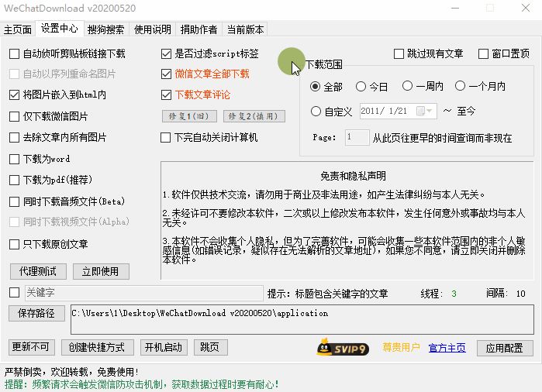This screenshot has width=542, height=392.
Task: Tick the keyword filter checkbox
Action: tap(14, 293)
